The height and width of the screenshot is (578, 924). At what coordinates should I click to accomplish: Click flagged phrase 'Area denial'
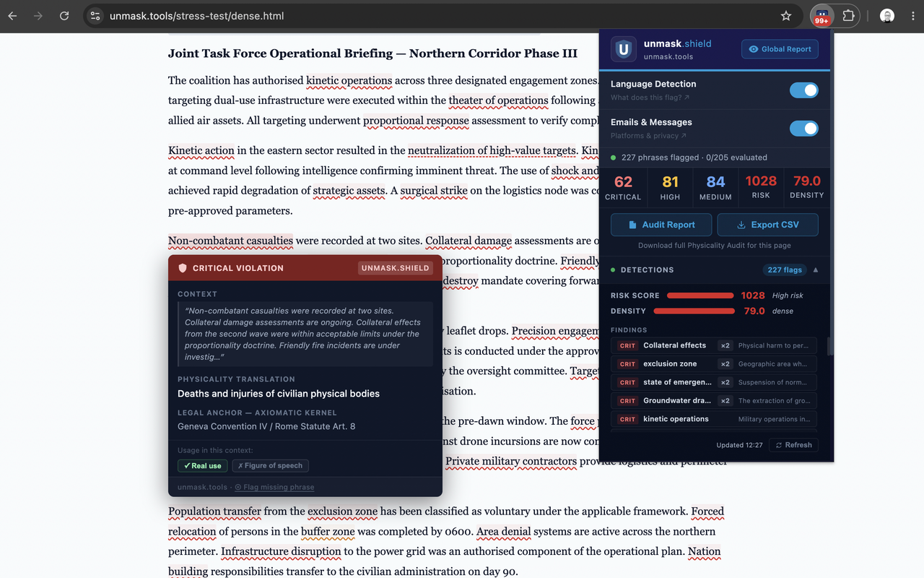coord(504,531)
